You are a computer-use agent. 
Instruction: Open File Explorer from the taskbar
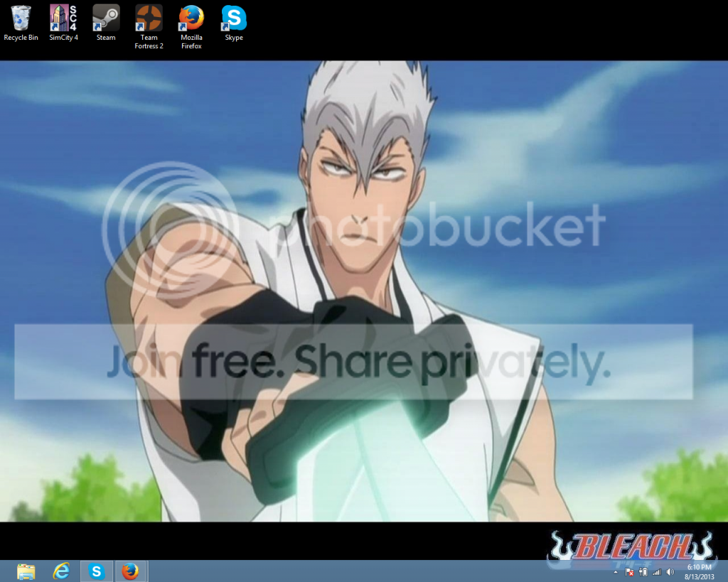(x=26, y=571)
